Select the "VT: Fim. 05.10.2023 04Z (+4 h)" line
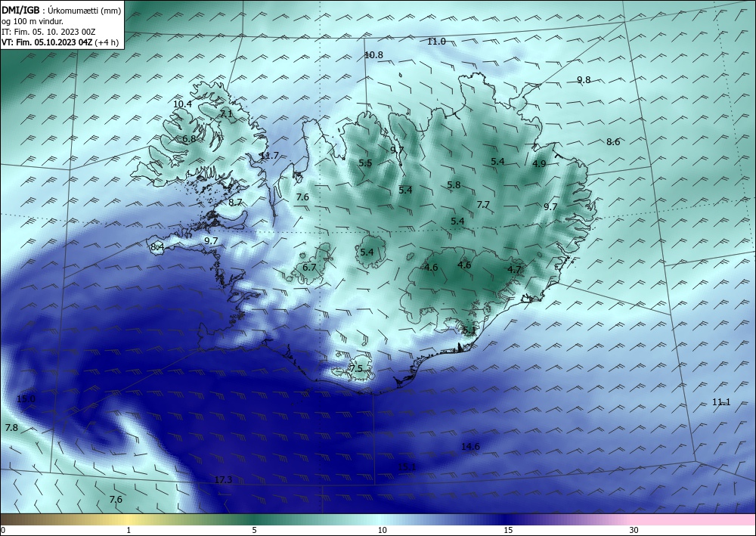756x536 pixels. click(60, 42)
